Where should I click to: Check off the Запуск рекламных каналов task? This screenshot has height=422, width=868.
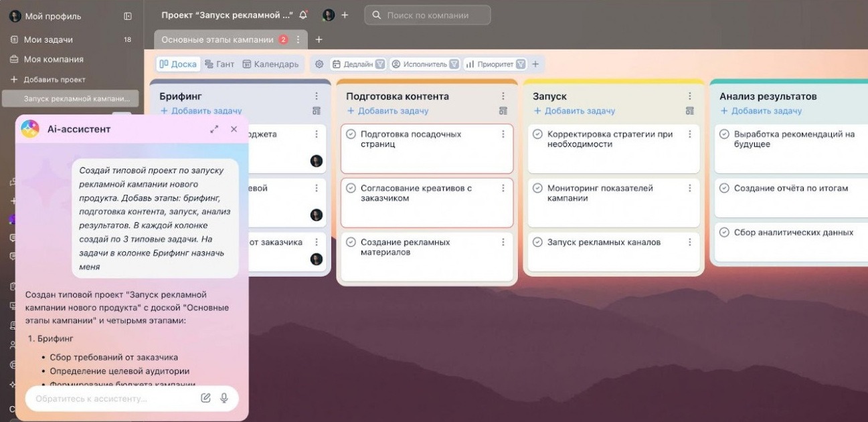pyautogui.click(x=538, y=241)
